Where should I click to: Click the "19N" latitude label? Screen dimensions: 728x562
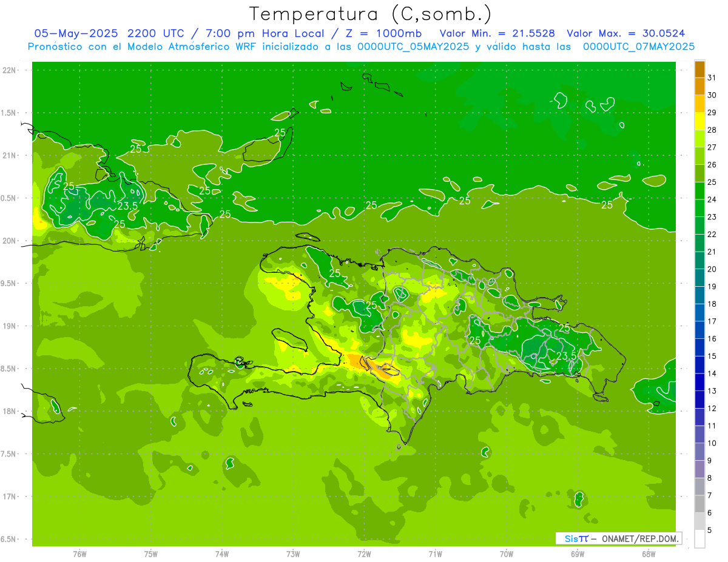[x=8, y=326]
